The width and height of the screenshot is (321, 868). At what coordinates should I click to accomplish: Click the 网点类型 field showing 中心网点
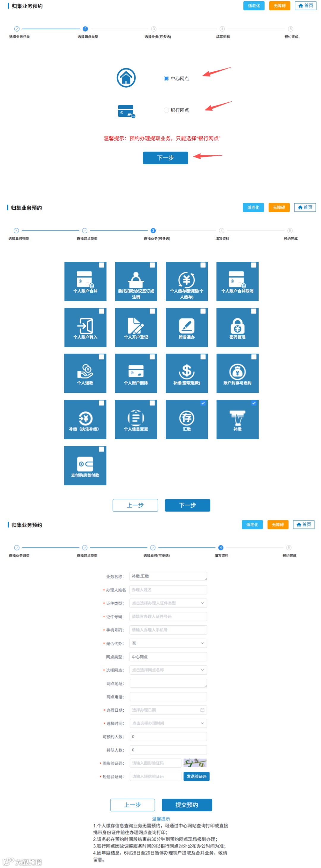tap(168, 657)
